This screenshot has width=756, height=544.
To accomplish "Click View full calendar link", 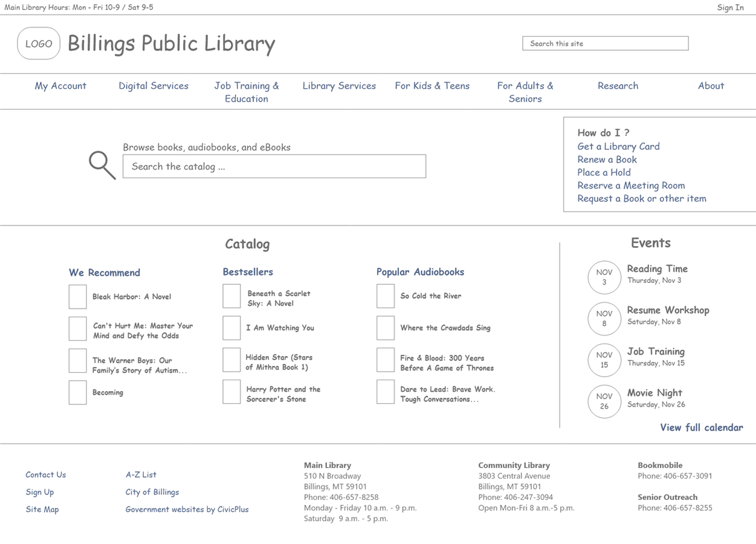I will (x=702, y=427).
